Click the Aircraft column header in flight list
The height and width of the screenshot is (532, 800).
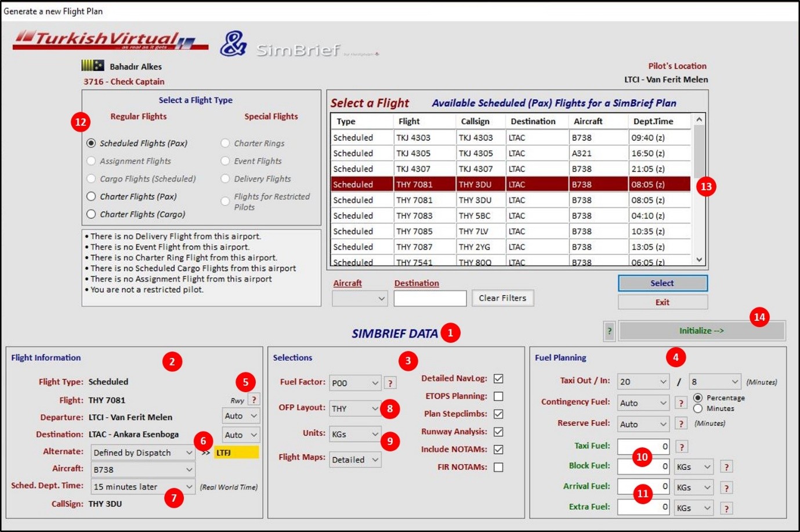[x=598, y=121]
